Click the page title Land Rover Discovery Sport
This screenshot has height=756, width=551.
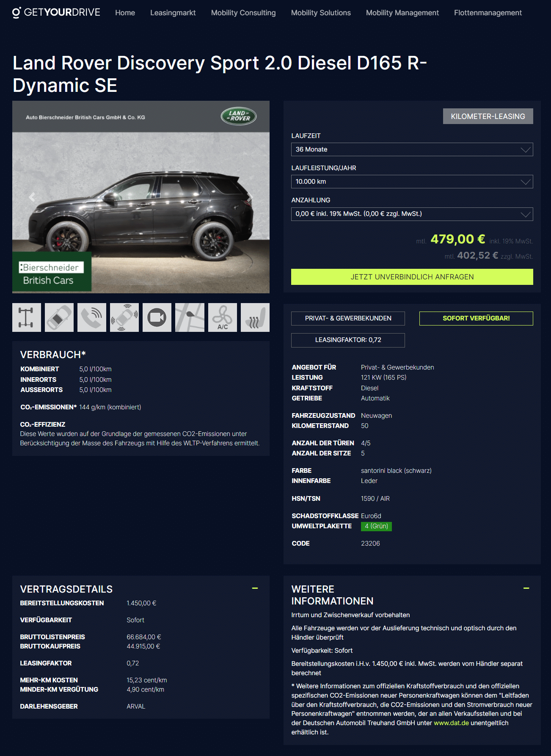pos(220,74)
